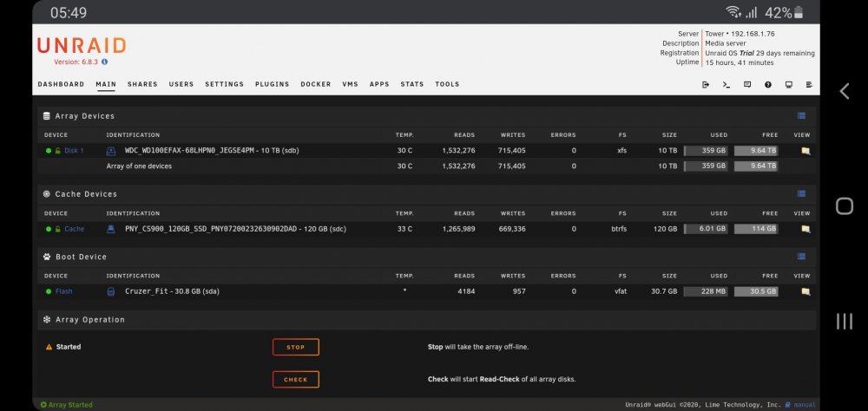Click Disk 1 free value 9.64 TB
Screen dimensions: 868x411
click(756, 151)
